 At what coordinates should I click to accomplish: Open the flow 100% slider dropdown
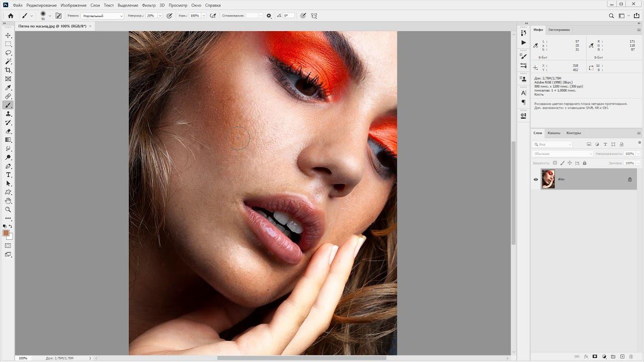pos(204,16)
